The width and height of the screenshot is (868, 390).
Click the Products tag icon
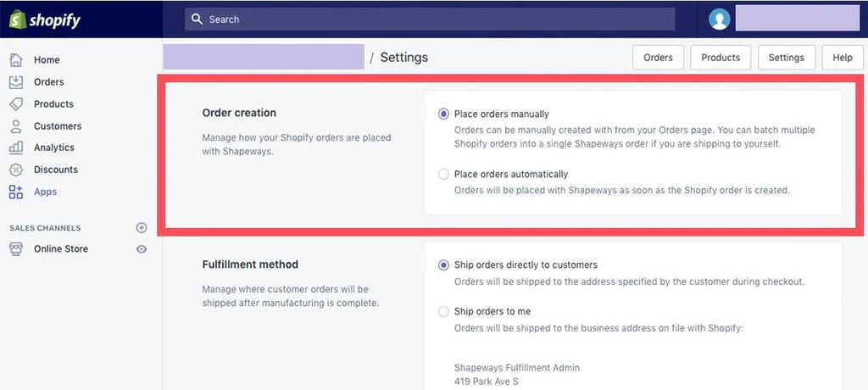pyautogui.click(x=16, y=104)
